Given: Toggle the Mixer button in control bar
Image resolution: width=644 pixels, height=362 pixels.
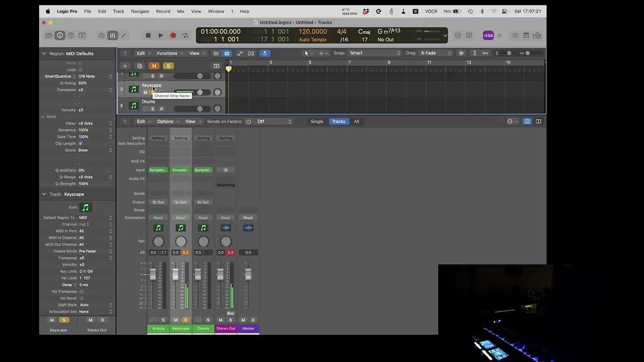Looking at the screenshot, I should [113, 35].
